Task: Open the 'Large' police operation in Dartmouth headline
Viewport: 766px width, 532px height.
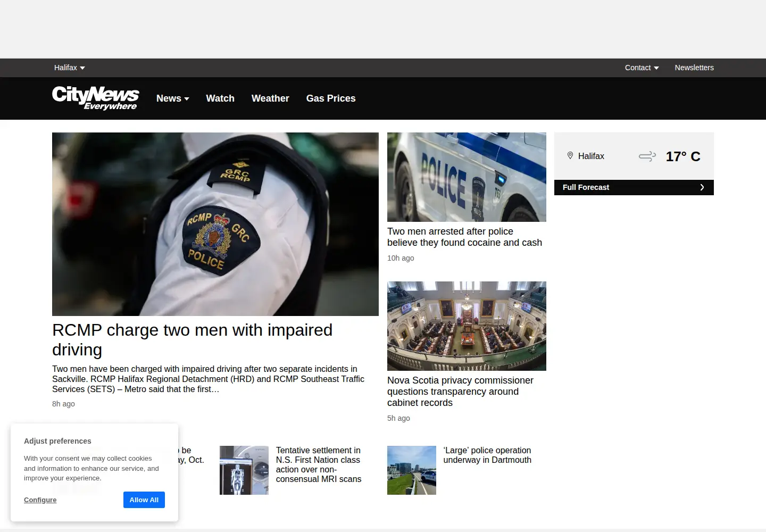Action: click(x=487, y=455)
